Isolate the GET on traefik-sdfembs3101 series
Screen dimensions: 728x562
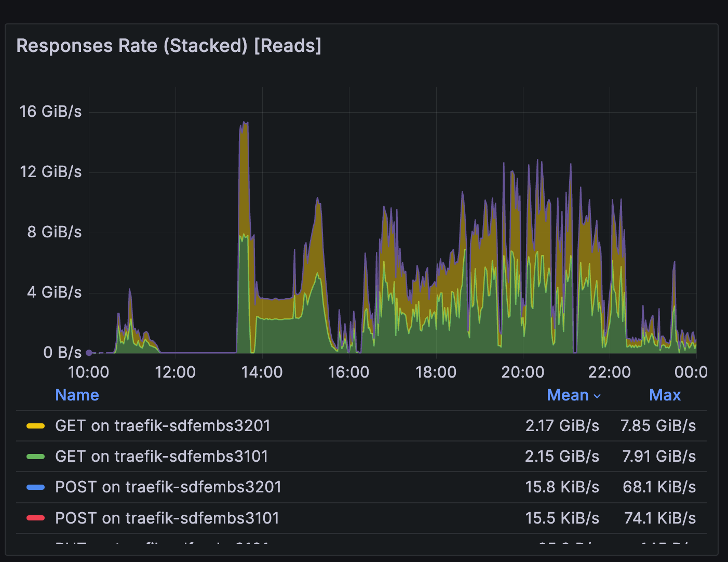click(161, 457)
